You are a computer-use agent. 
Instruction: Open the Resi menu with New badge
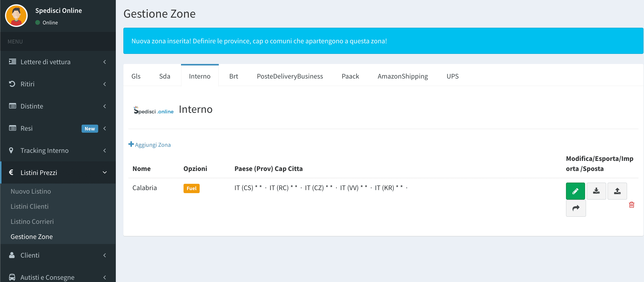[x=58, y=128]
